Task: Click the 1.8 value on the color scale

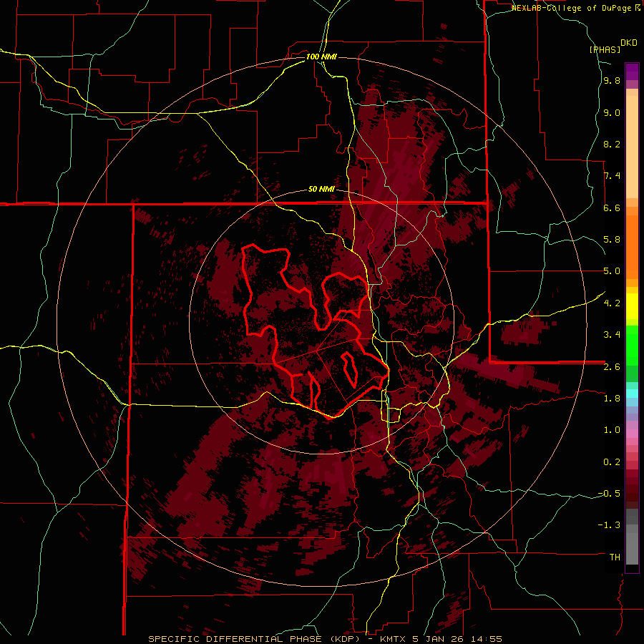Action: 612,398
